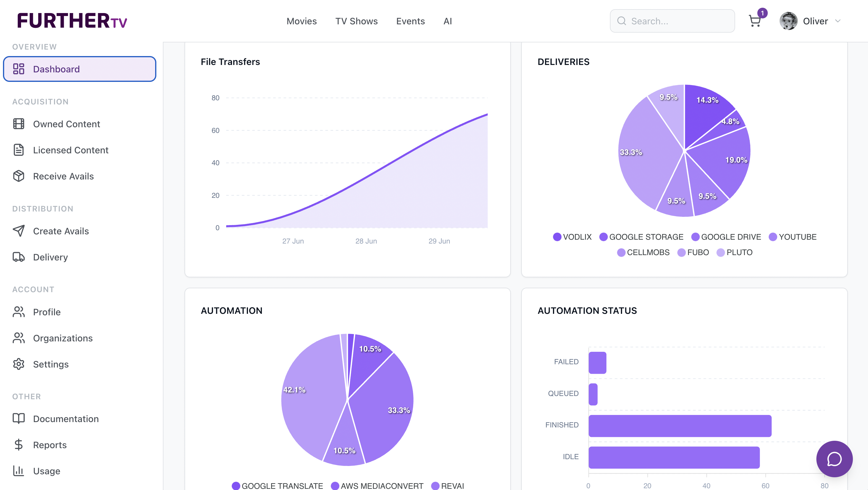This screenshot has width=868, height=490.
Task: Click the Delivery truck icon
Action: click(18, 257)
